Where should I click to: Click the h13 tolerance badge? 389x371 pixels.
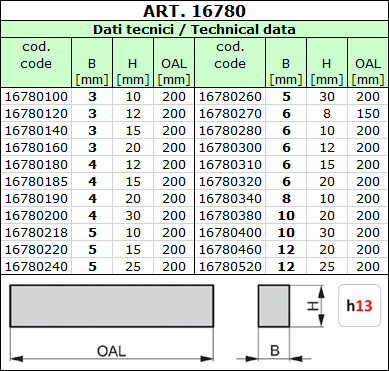point(359,305)
